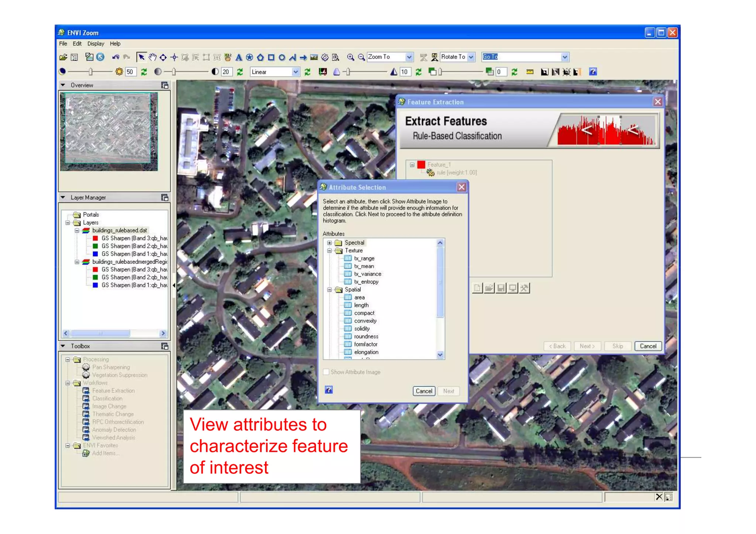Select the elongation attribute
This screenshot has width=756, height=534.
point(366,352)
